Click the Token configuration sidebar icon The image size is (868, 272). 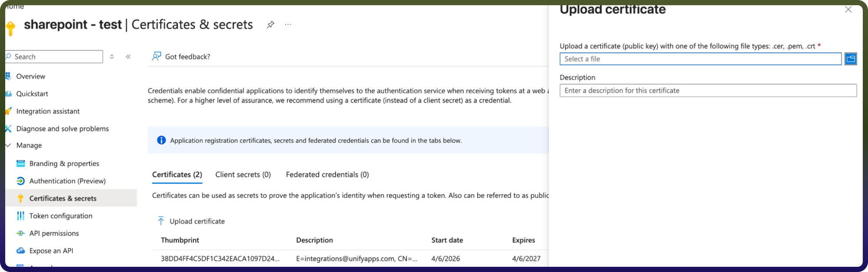20,216
